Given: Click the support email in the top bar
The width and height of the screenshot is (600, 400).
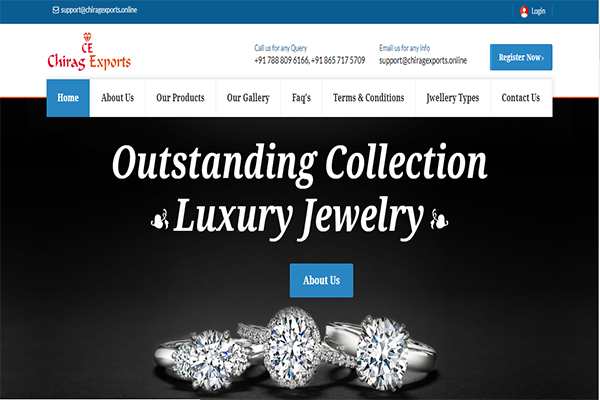Looking at the screenshot, I should click(x=99, y=10).
